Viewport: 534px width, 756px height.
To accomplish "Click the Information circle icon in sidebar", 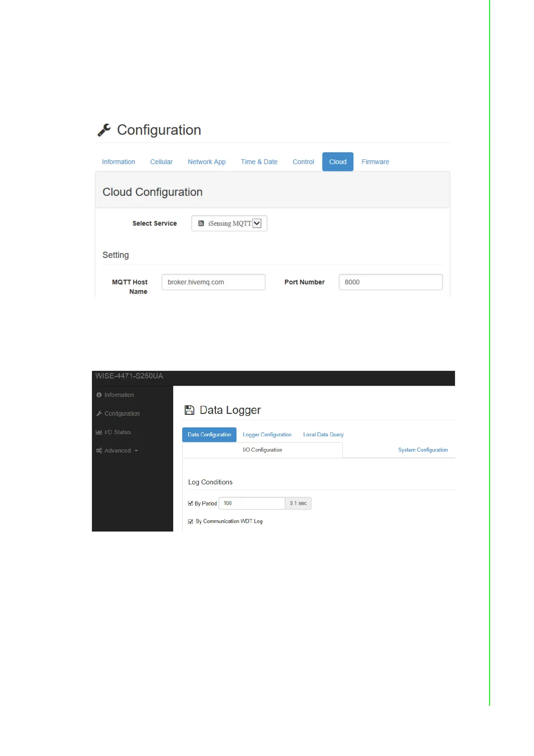I will coord(99,395).
